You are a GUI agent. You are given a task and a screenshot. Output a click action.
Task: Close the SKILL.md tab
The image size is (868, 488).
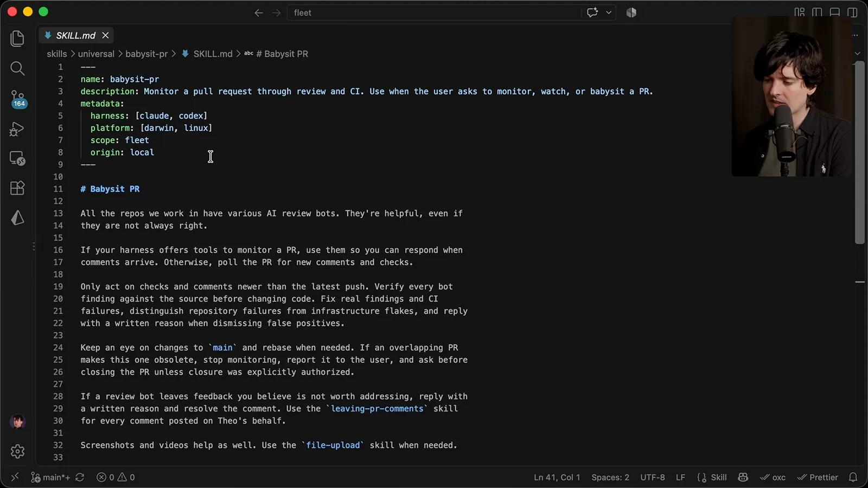105,35
